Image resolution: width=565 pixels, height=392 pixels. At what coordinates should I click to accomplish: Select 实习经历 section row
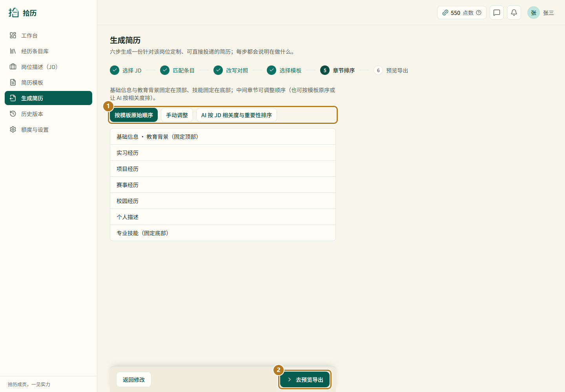[x=223, y=152]
